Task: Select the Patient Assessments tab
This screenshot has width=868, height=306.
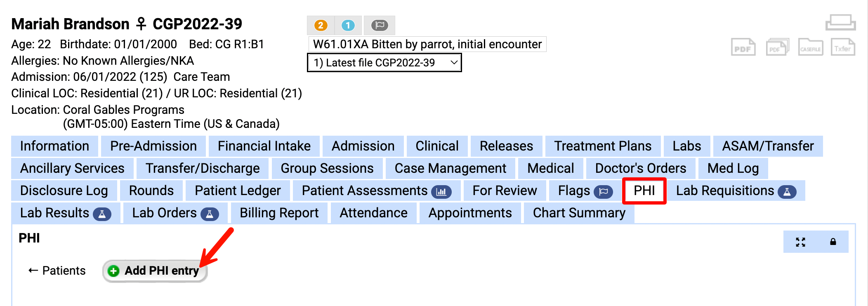Action: pyautogui.click(x=376, y=191)
